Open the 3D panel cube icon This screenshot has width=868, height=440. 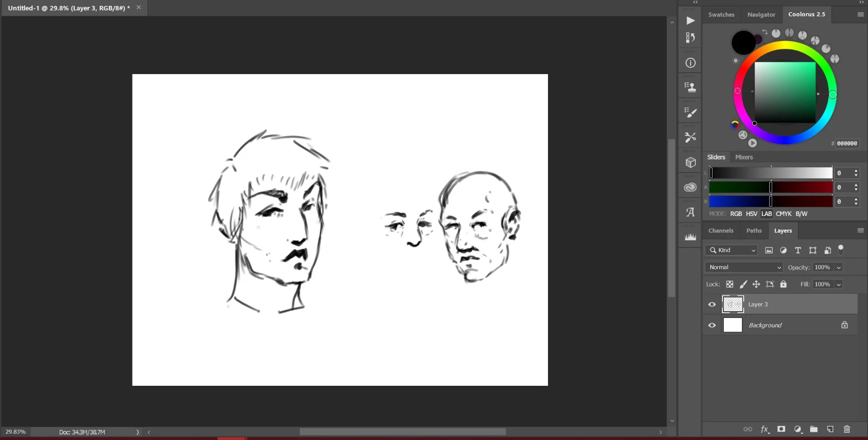point(690,162)
